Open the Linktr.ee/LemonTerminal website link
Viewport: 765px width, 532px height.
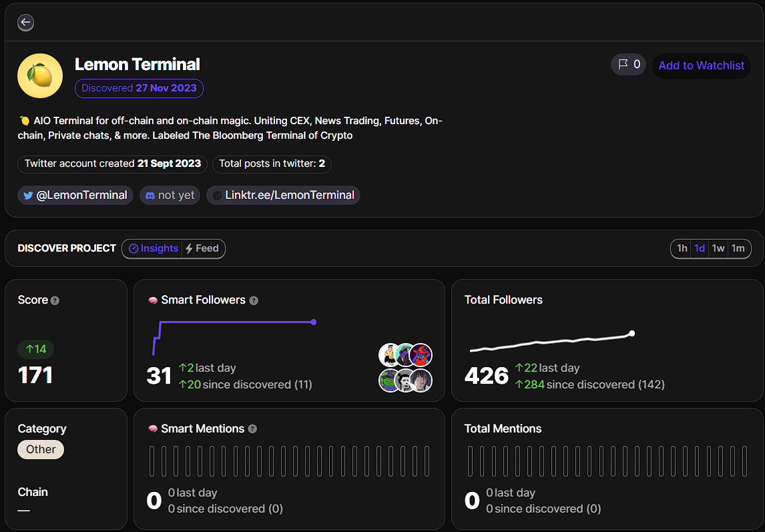point(284,195)
